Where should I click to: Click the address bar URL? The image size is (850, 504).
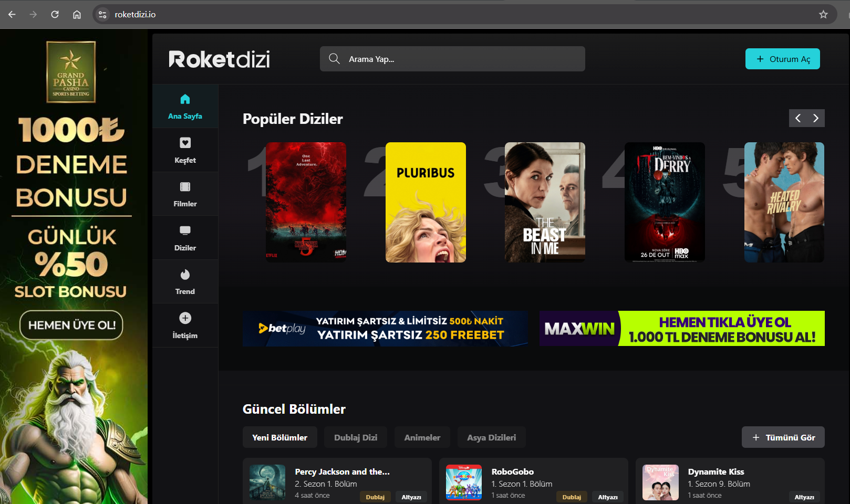[x=135, y=15]
